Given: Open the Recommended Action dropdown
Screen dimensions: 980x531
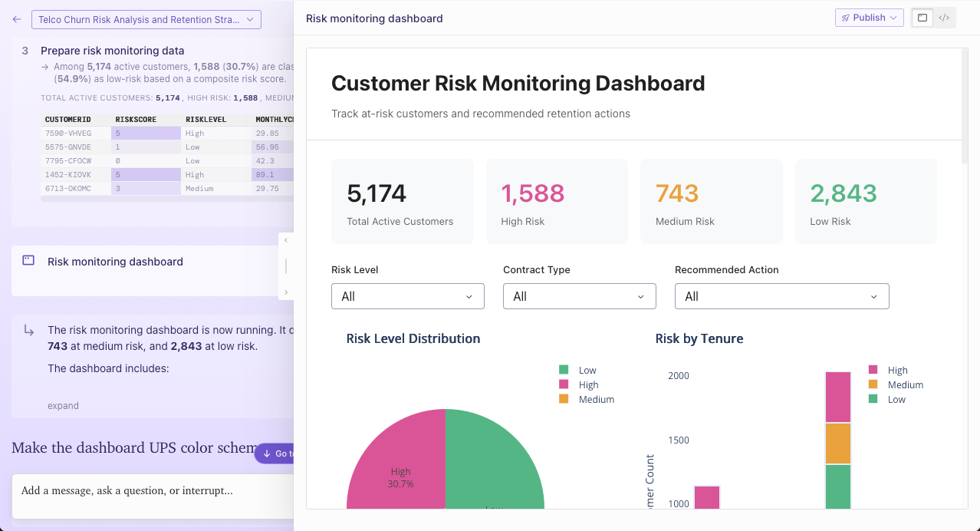Looking at the screenshot, I should point(782,296).
